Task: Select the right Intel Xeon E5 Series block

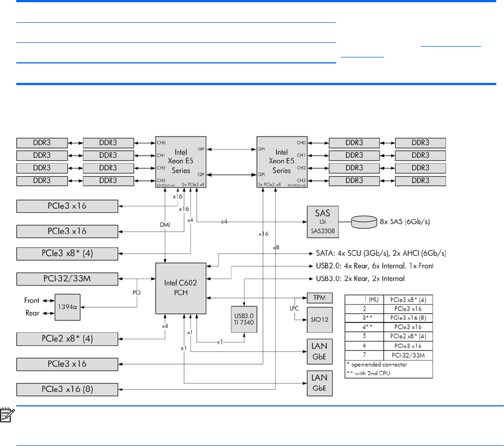Action: (282, 162)
